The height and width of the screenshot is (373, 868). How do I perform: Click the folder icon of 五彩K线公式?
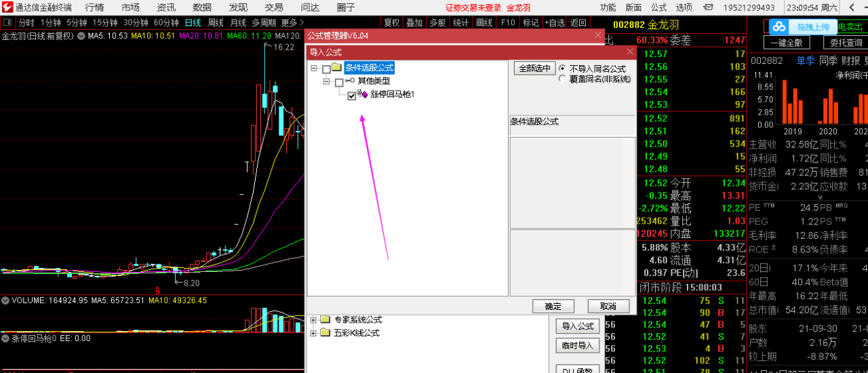coord(325,332)
